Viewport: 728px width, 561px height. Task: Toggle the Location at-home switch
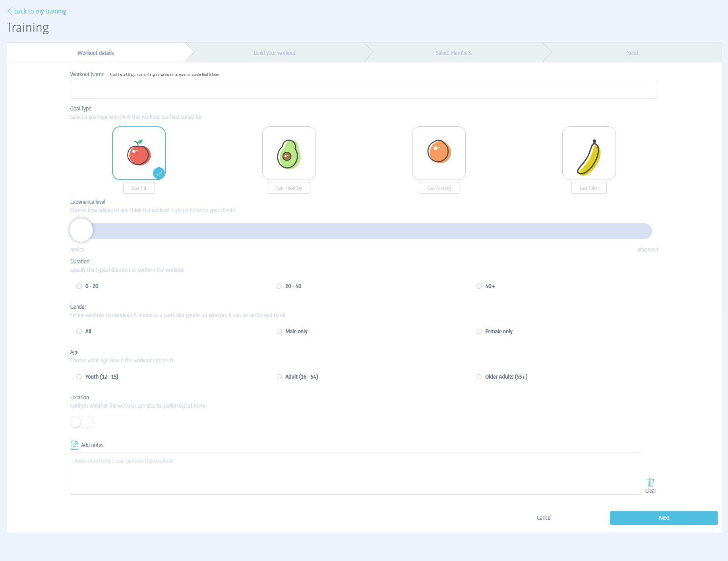click(82, 422)
